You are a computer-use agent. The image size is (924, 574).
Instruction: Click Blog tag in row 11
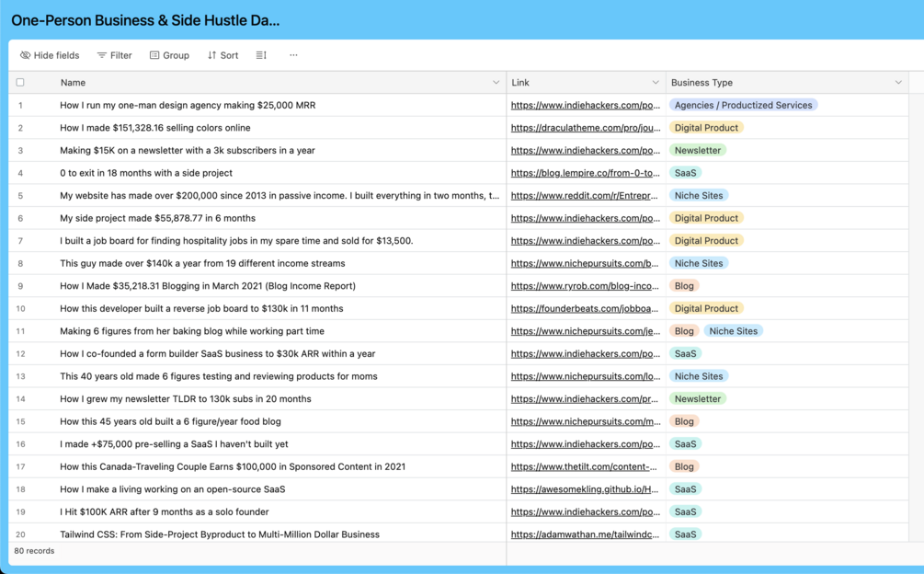tap(684, 331)
